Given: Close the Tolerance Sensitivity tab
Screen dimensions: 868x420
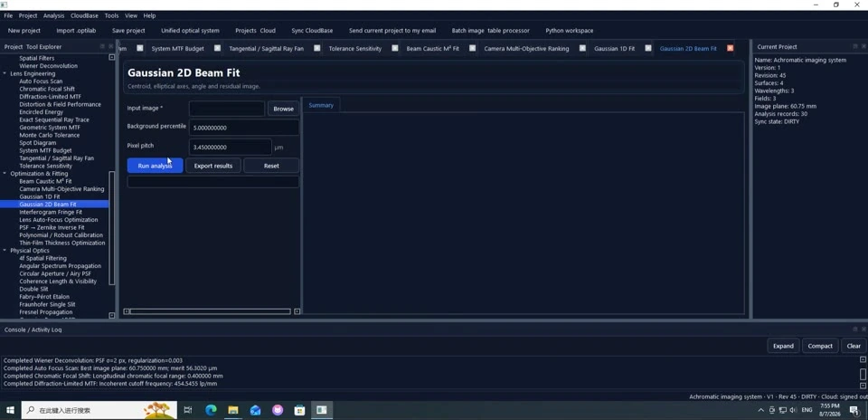Looking at the screenshot, I should pyautogui.click(x=395, y=48).
